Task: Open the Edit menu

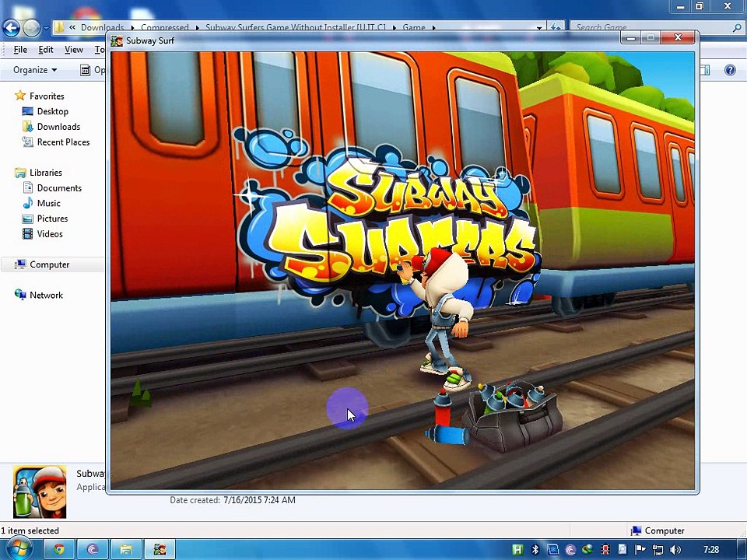Action: click(46, 50)
